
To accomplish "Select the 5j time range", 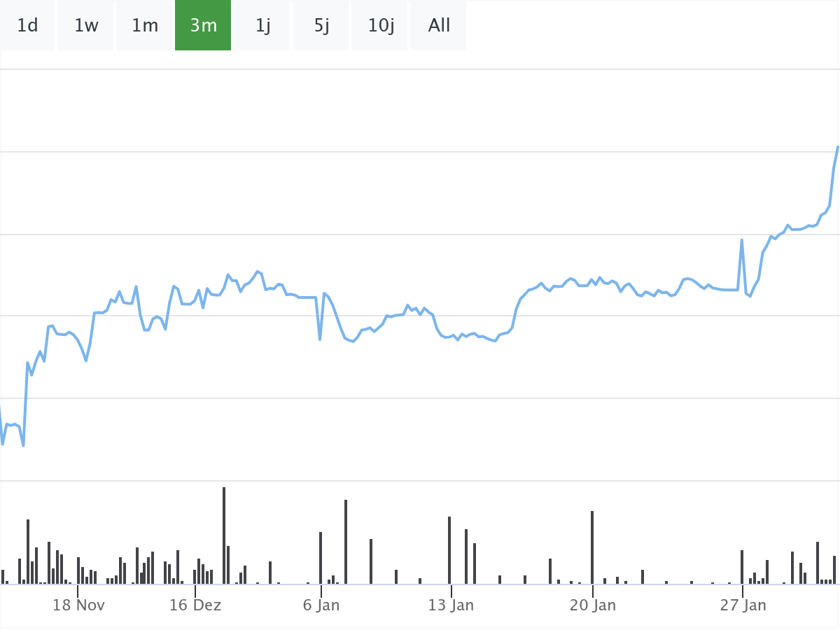I will coord(321,26).
